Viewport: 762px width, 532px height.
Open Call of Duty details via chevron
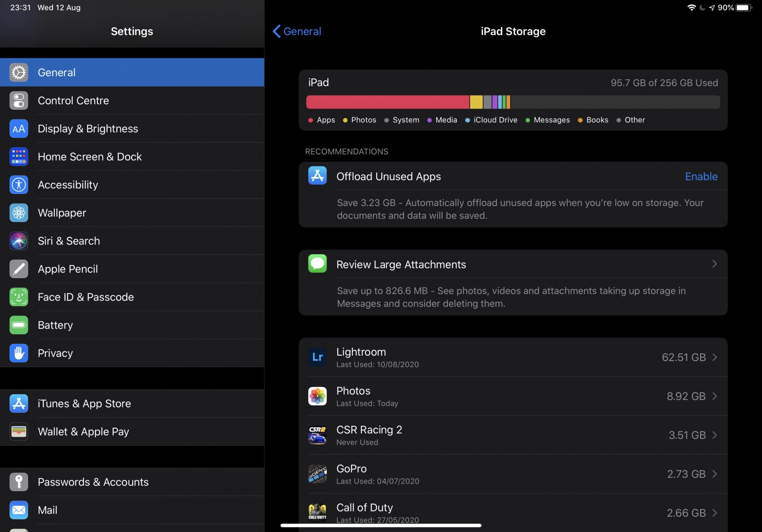coord(715,513)
